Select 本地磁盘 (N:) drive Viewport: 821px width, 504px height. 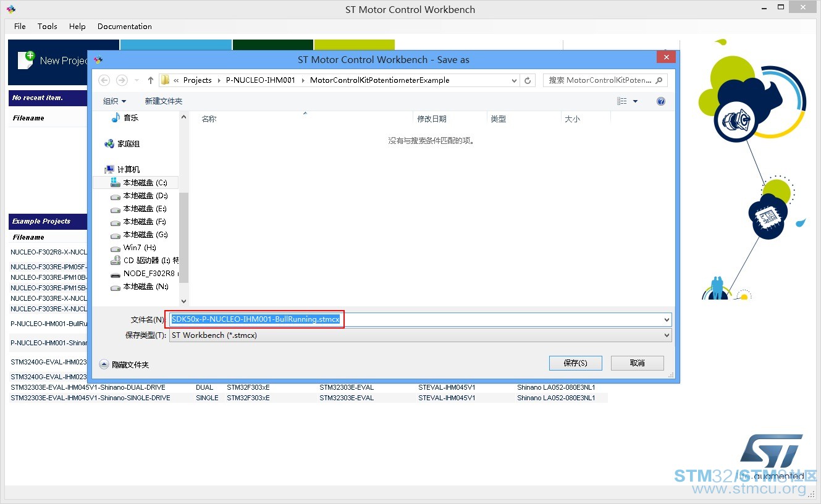pos(140,287)
